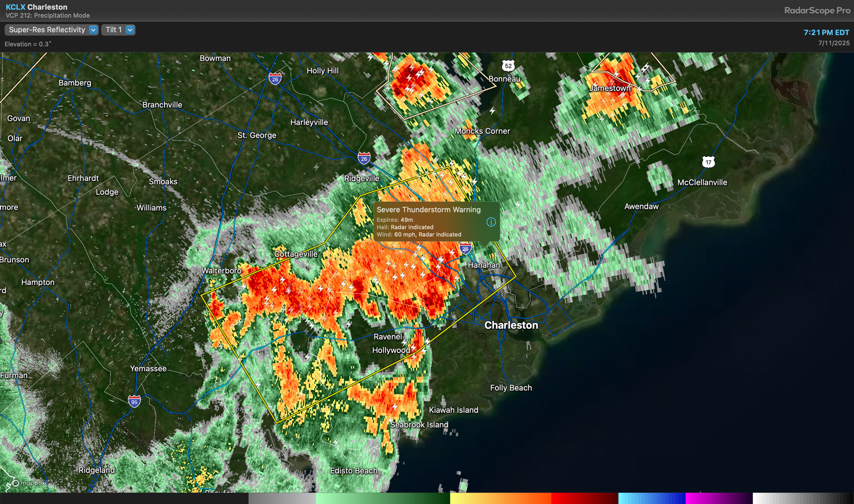This screenshot has width=854, height=504.
Task: Click the Ridgeland label
Action: 97,470
